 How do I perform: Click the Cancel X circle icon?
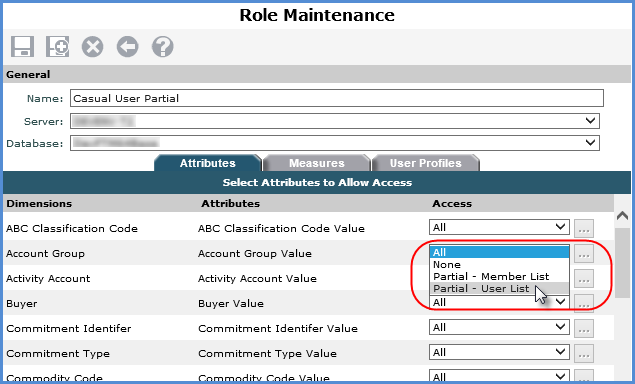[x=92, y=47]
